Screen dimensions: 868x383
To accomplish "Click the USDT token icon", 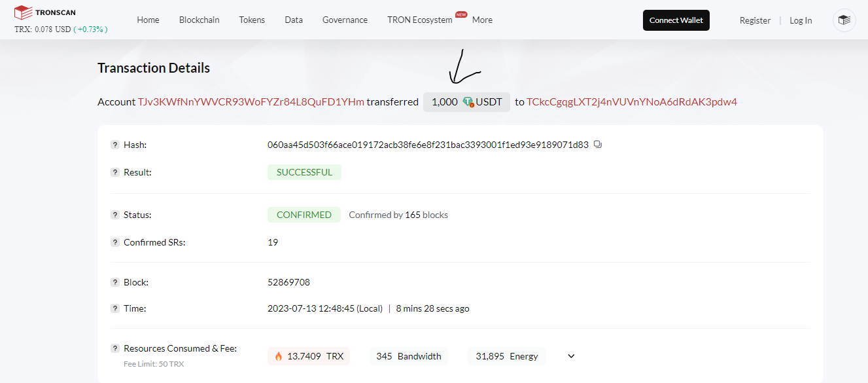I will point(468,102).
